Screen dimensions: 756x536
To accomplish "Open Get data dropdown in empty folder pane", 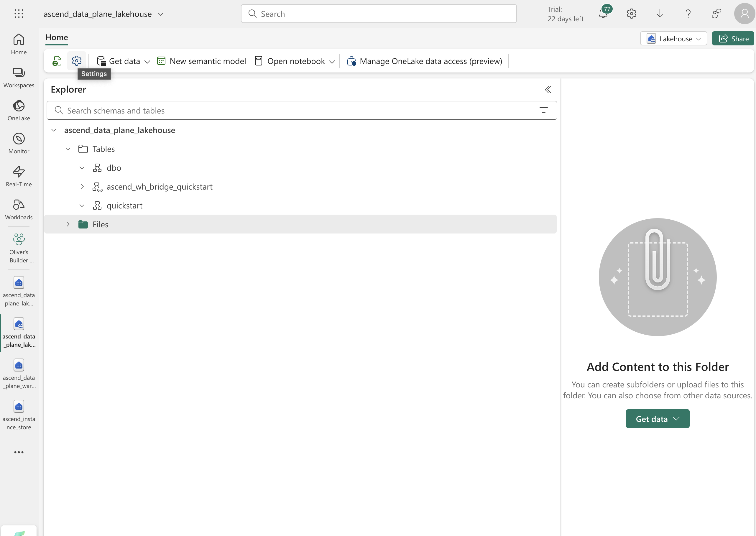I will pyautogui.click(x=657, y=418).
